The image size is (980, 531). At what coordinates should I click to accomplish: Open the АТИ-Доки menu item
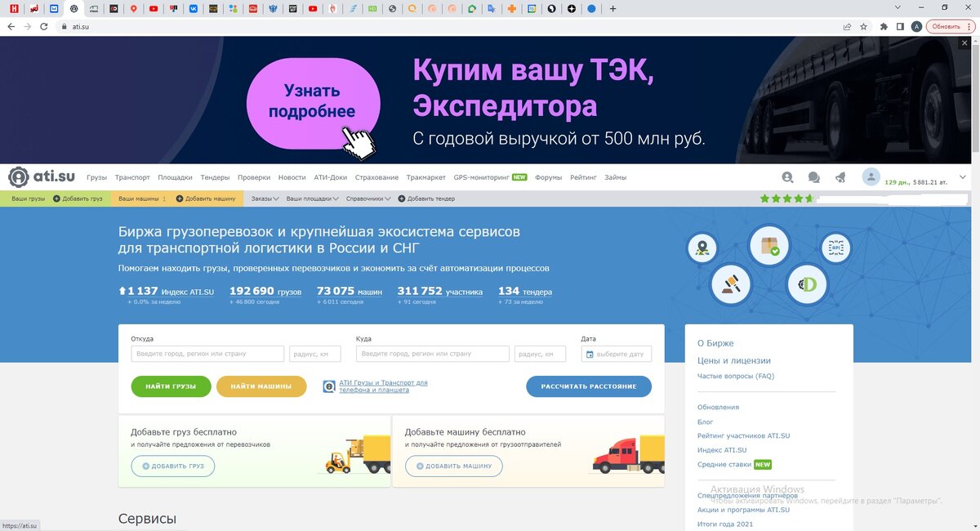coord(331,177)
